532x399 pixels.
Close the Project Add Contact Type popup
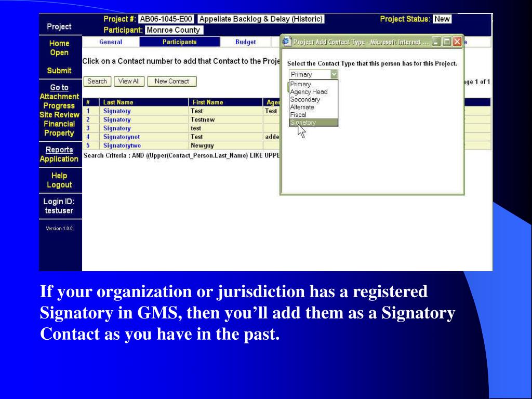(x=457, y=42)
